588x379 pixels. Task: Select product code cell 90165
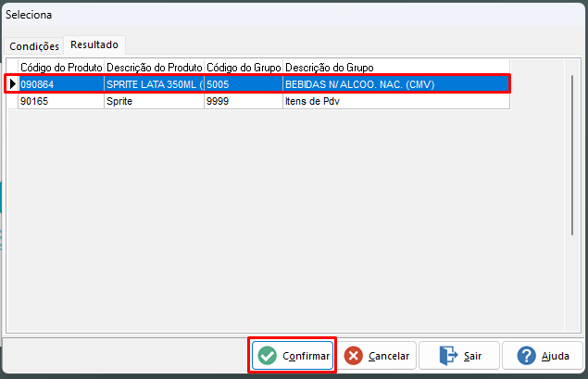click(x=61, y=101)
